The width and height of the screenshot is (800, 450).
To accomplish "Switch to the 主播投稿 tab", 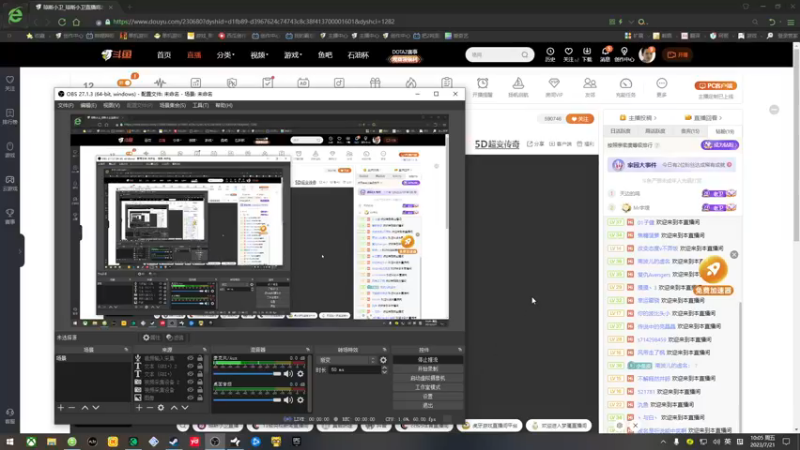I will (x=638, y=118).
